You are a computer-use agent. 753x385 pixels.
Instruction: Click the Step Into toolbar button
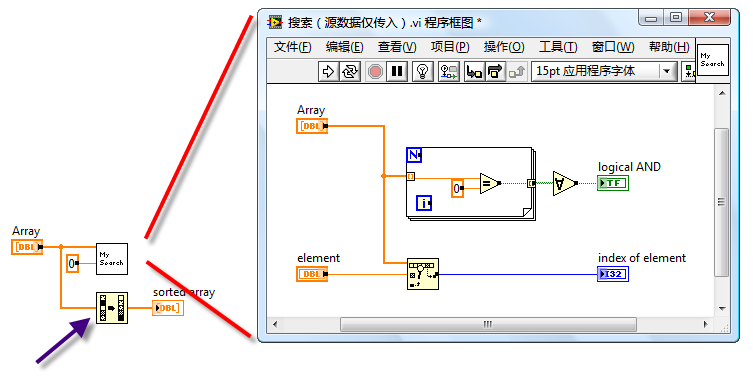click(x=474, y=72)
